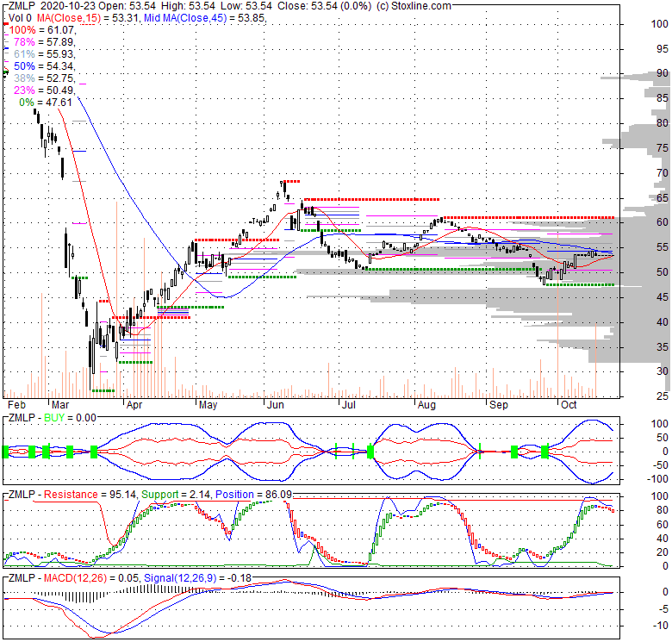
Task: Click price axis value 25
Action: click(x=663, y=396)
